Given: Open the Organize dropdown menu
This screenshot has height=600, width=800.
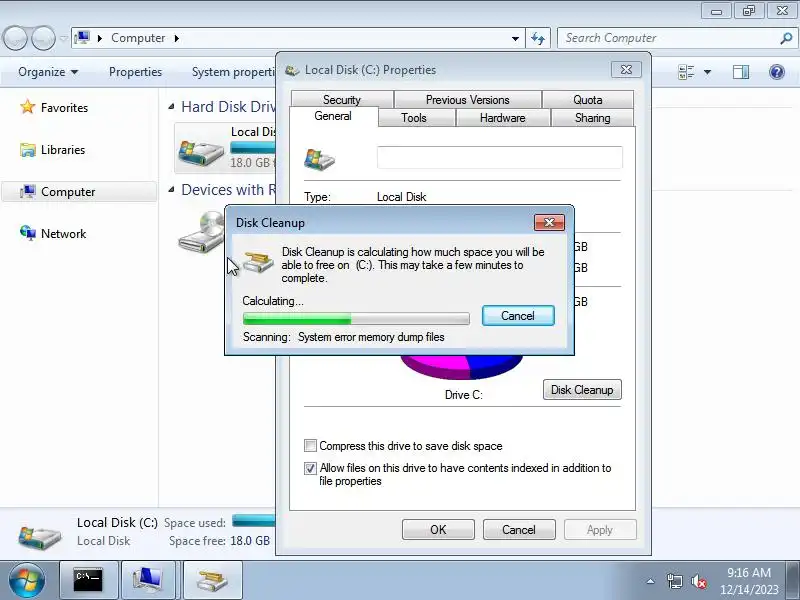Looking at the screenshot, I should click(x=48, y=72).
